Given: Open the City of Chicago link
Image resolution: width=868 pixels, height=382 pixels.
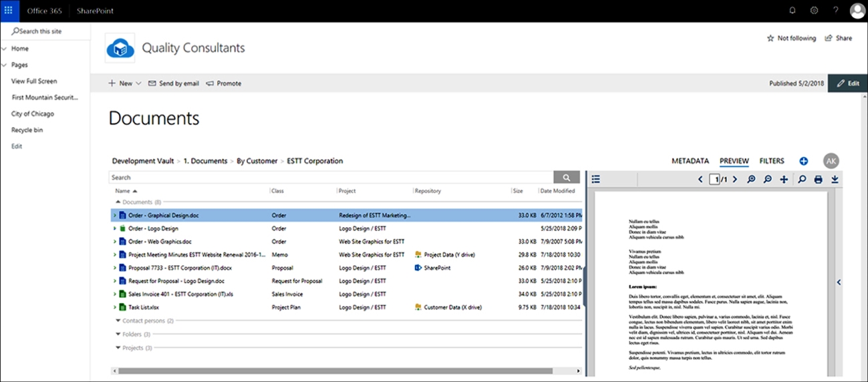Looking at the screenshot, I should click(x=33, y=114).
